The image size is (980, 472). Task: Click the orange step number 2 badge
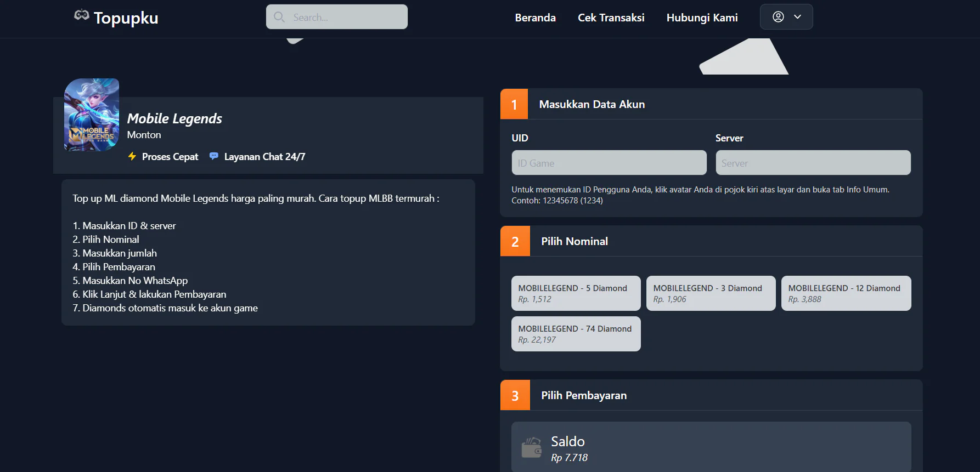click(x=515, y=241)
